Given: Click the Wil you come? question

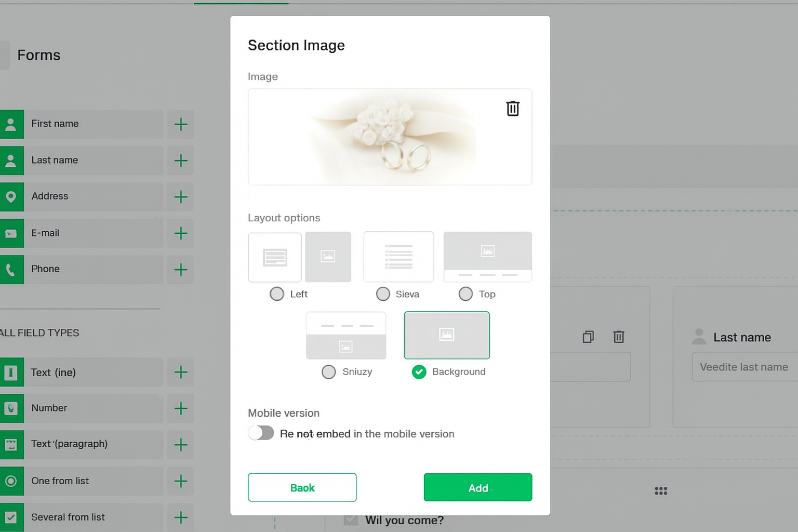Looking at the screenshot, I should coord(404,520).
